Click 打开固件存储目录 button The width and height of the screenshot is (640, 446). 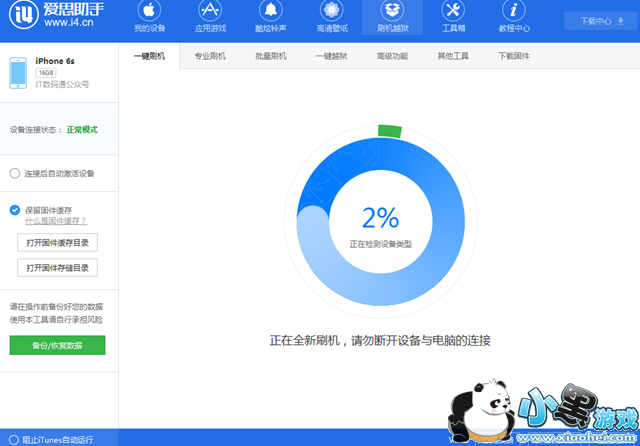tap(57, 268)
